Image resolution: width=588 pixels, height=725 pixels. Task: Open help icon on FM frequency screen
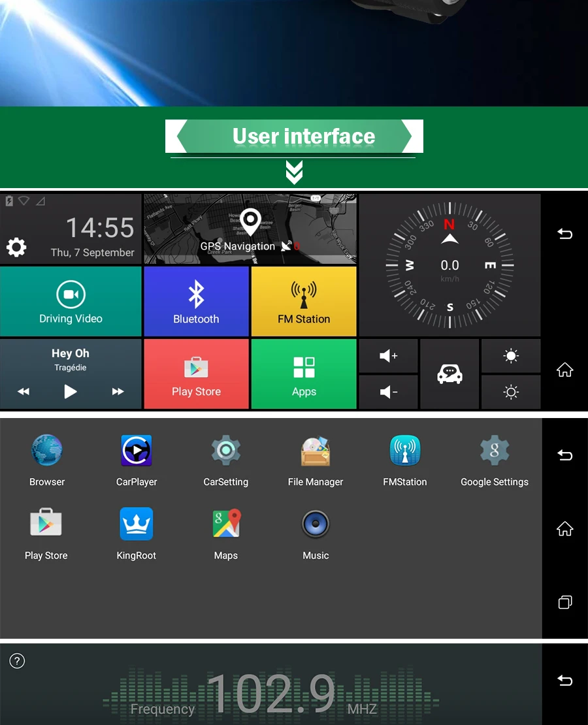[17, 661]
